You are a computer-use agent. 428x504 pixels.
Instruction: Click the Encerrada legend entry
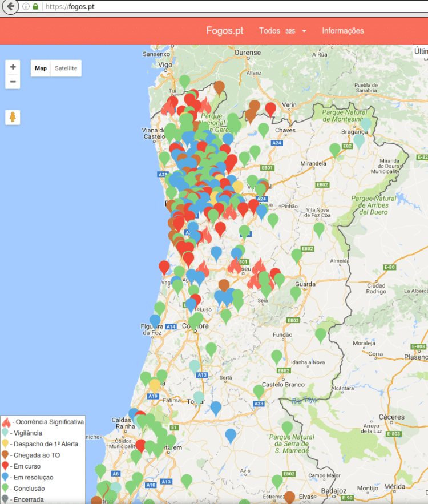(23, 499)
